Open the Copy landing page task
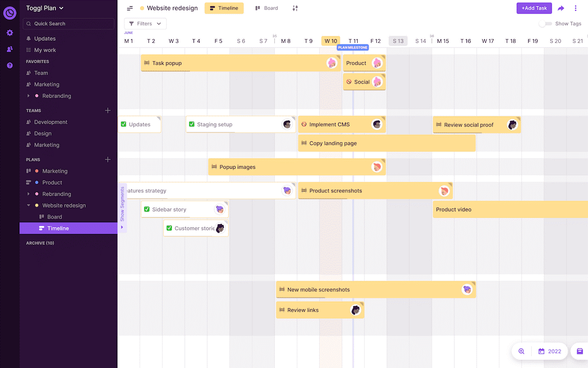This screenshot has width=588, height=368. (387, 143)
